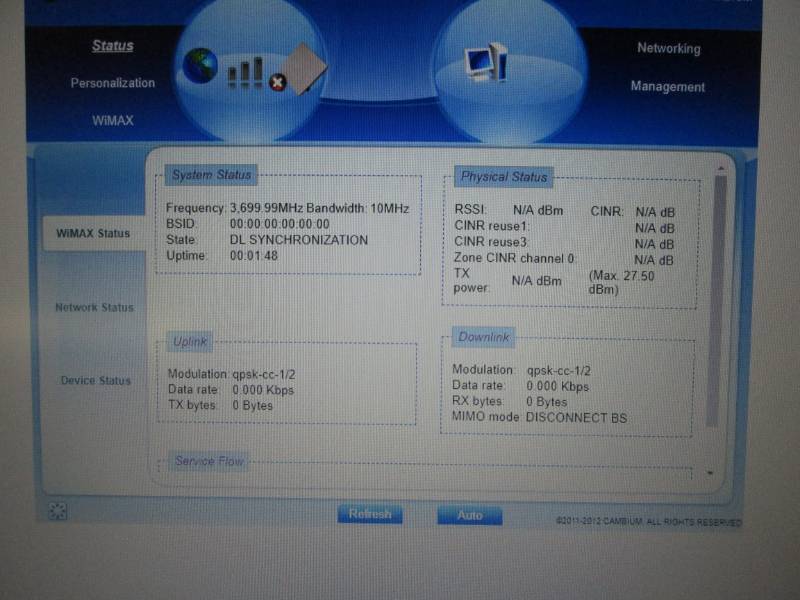The width and height of the screenshot is (800, 600).
Task: Open the WiMAX menu
Action: [x=113, y=120]
